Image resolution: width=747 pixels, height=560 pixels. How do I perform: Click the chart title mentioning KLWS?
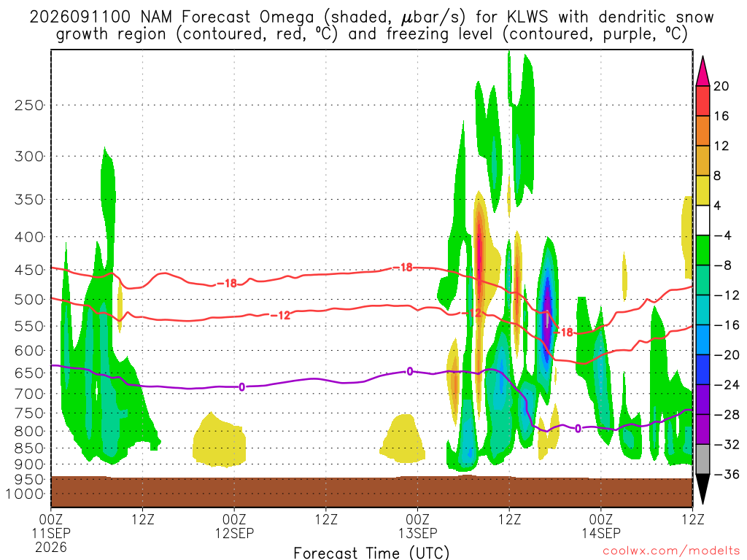click(x=371, y=26)
